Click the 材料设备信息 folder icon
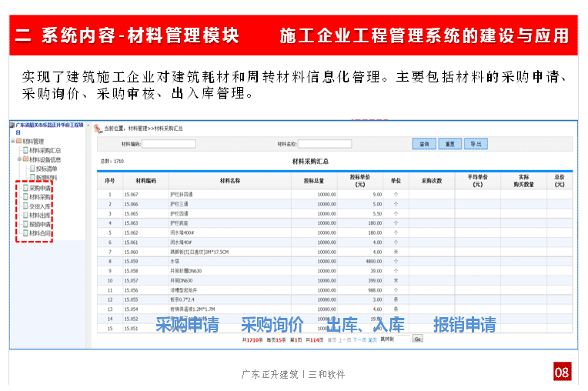Screen dimensions: 588x391 [25, 159]
